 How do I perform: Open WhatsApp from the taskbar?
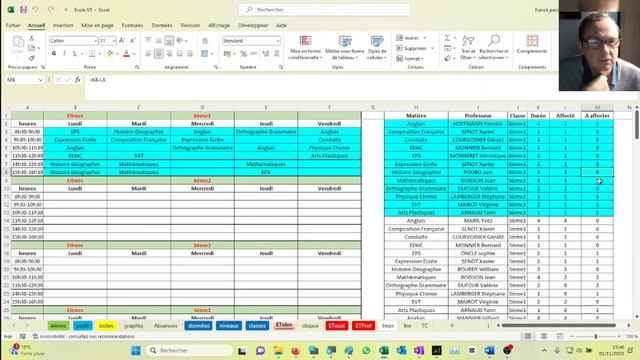(366, 350)
